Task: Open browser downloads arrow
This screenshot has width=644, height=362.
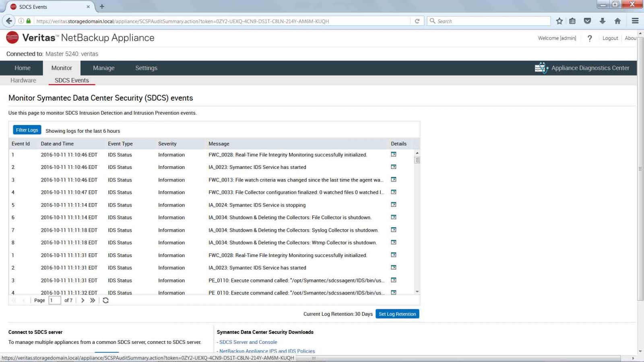Action: pyautogui.click(x=603, y=21)
